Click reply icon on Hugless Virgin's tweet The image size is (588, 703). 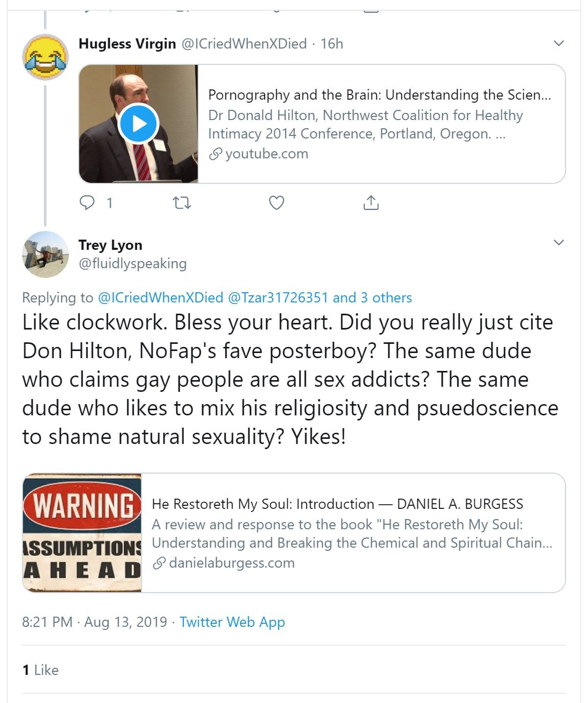[x=87, y=203]
